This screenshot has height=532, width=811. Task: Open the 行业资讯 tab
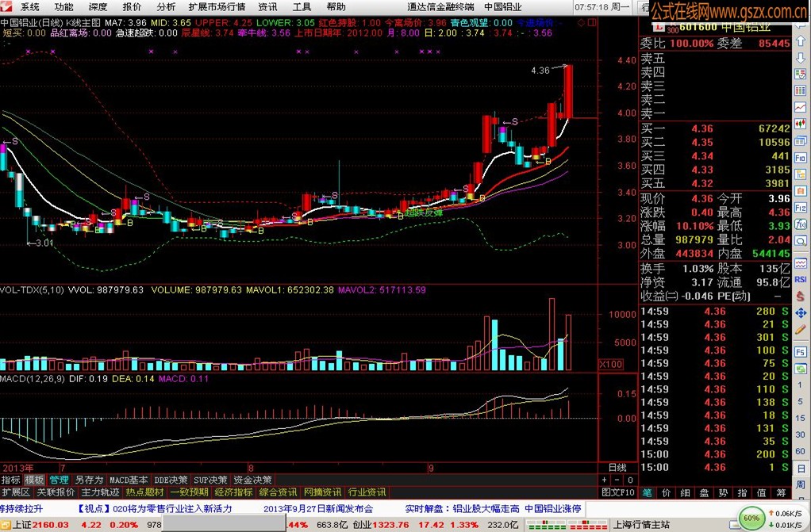(367, 492)
